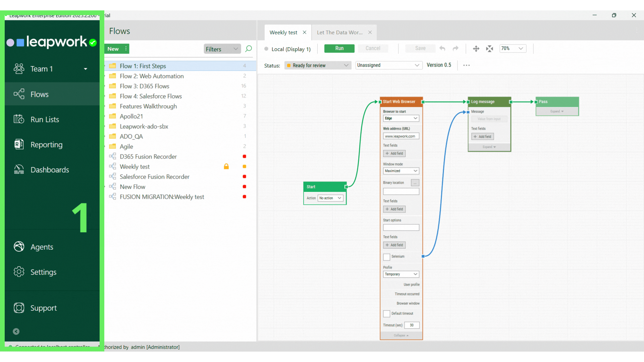Enable the Selenium checkbox

(386, 257)
